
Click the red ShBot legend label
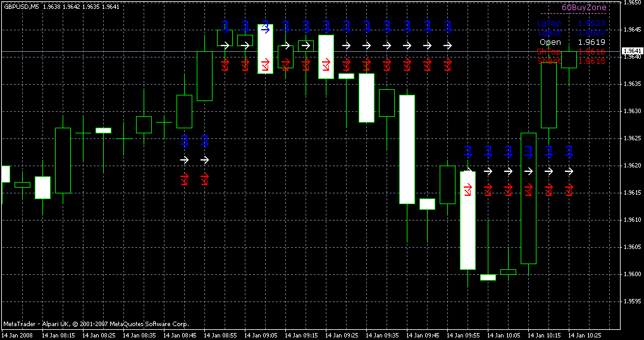tap(550, 61)
